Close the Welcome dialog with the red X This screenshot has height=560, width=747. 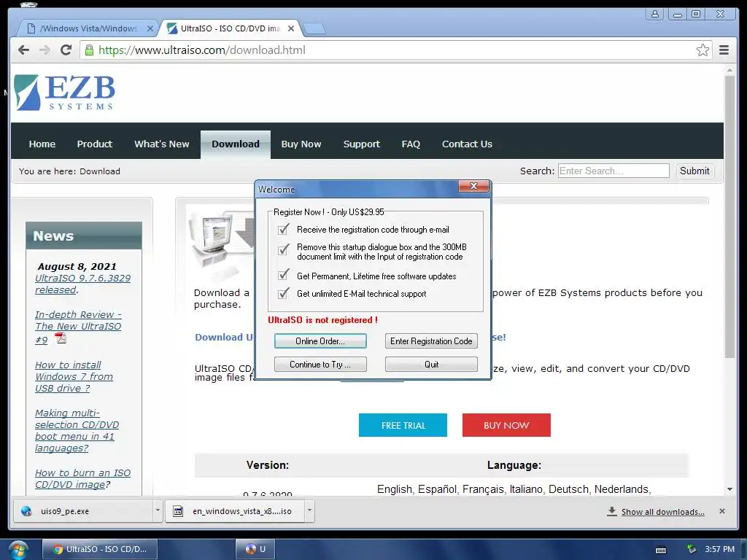pos(473,186)
